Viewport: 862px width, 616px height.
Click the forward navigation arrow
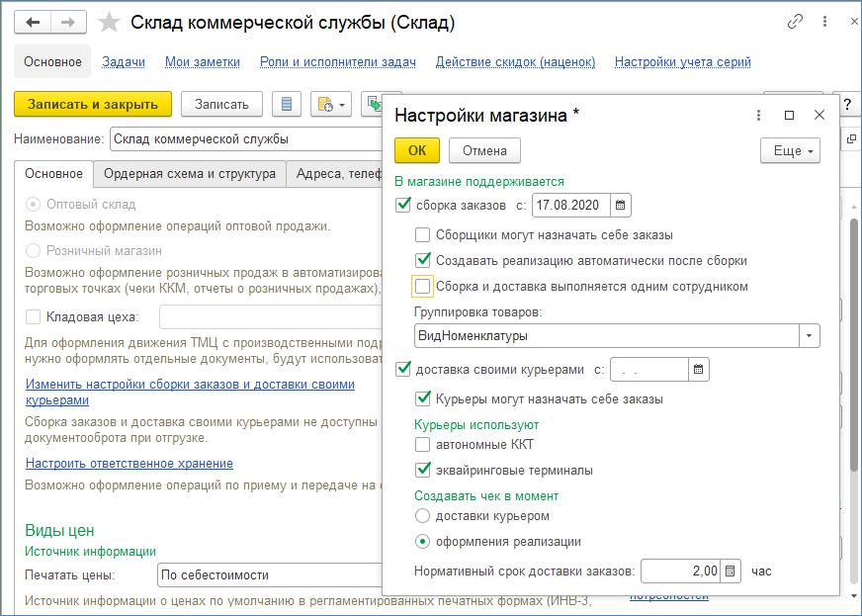(68, 22)
